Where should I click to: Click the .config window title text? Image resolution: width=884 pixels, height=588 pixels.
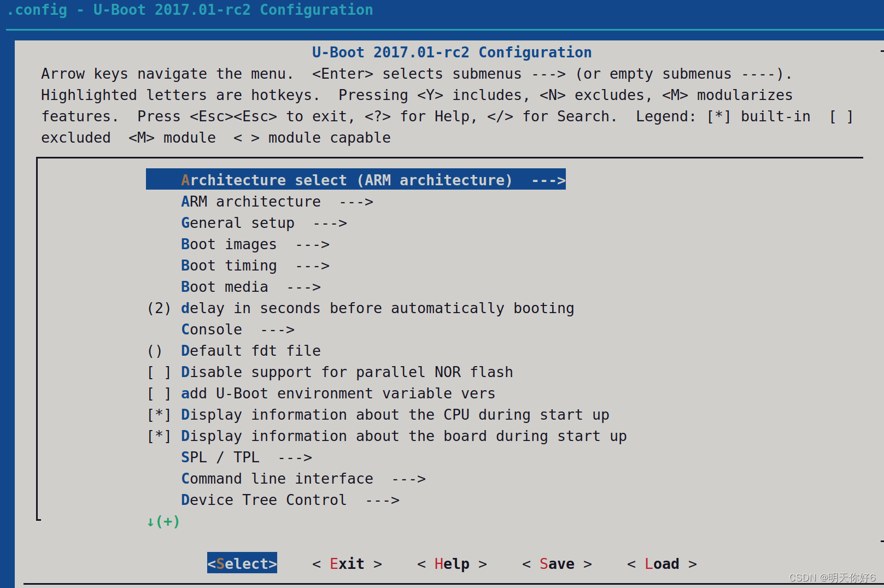coord(190,10)
